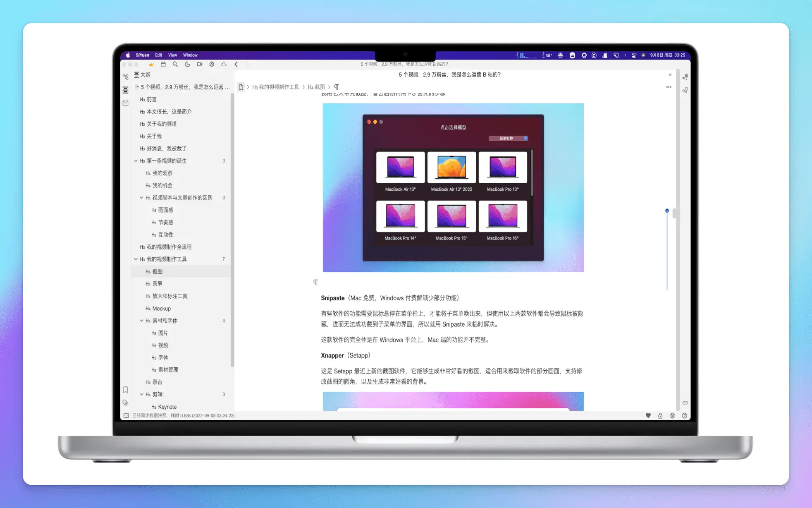This screenshot has width=812, height=508.
Task: Open the backlinks link icon
Action: [x=685, y=403]
